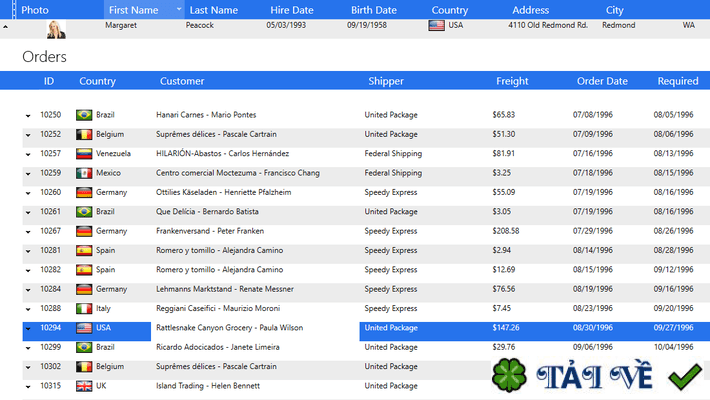Sort orders by Shipper column header

(x=385, y=81)
